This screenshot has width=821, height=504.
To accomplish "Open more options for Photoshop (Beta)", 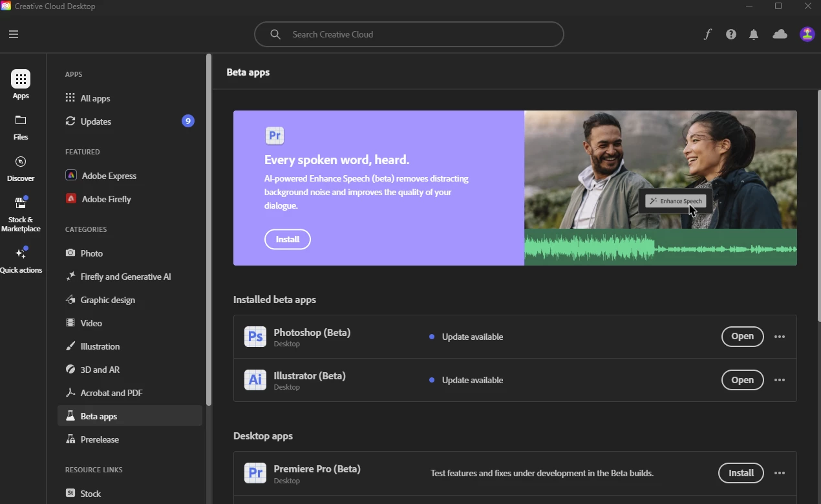I will tap(780, 337).
